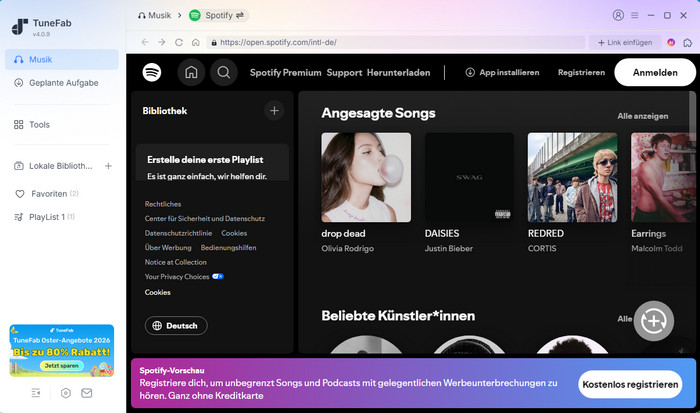Click Link einfügen button
The height and width of the screenshot is (413, 700).
click(625, 42)
